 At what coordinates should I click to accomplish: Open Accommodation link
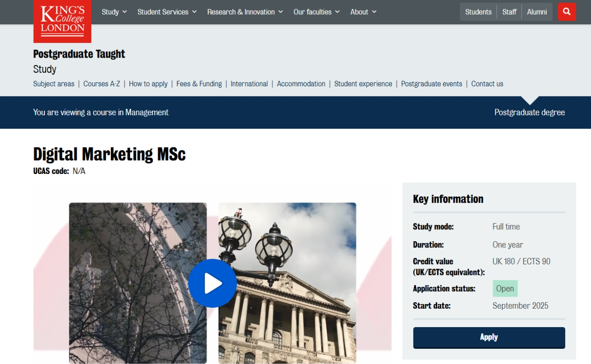301,84
